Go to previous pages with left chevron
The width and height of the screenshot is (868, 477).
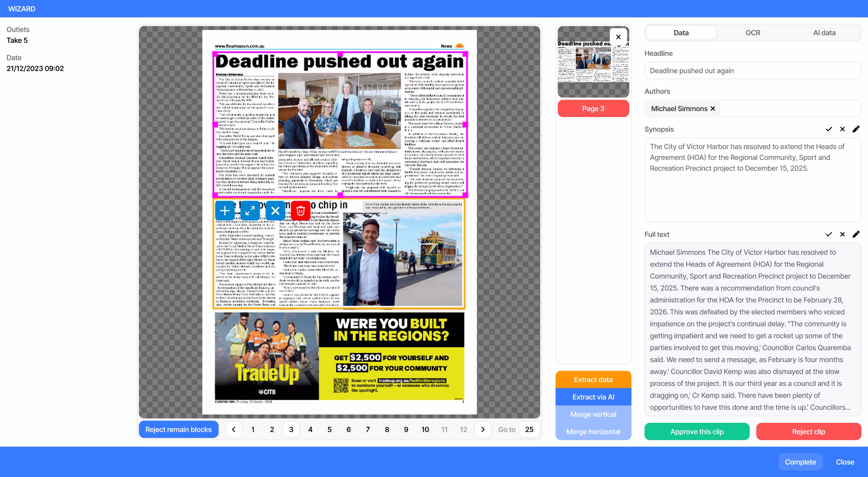tap(234, 429)
